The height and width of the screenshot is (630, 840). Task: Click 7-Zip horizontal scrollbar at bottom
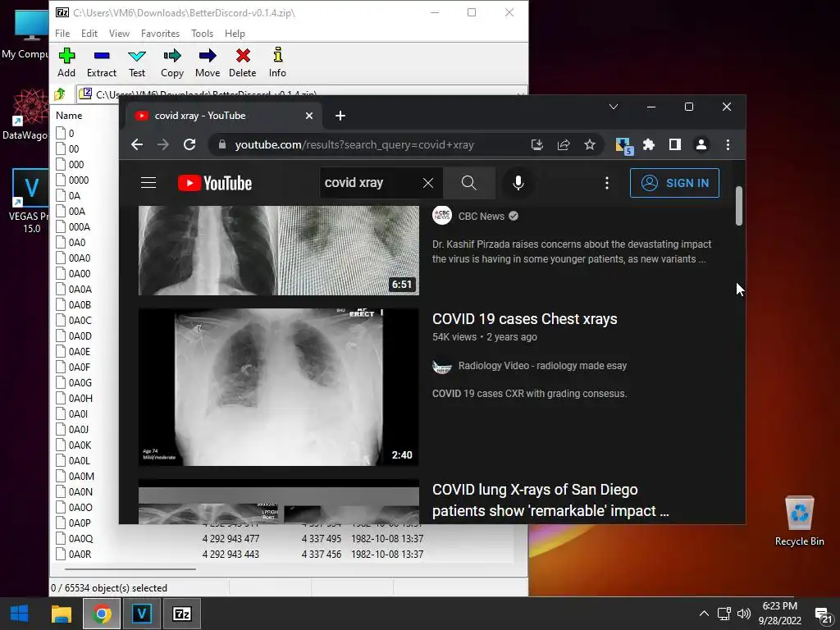click(x=130, y=569)
